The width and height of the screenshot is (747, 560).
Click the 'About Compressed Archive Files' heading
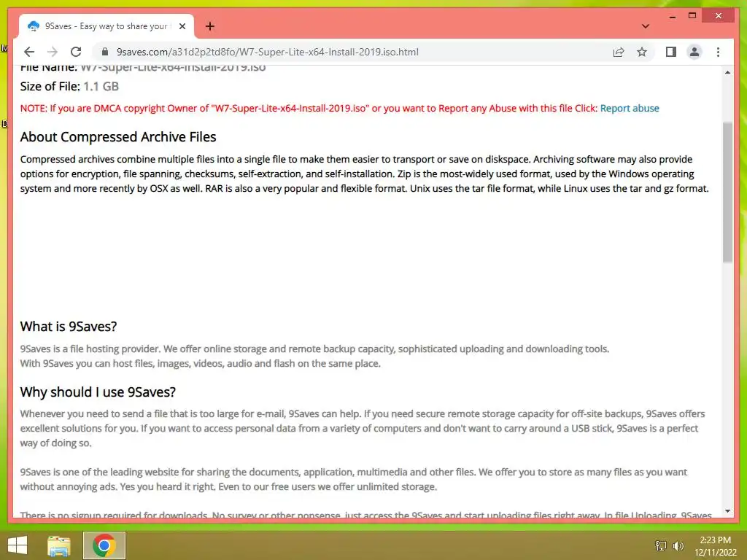[x=118, y=136]
